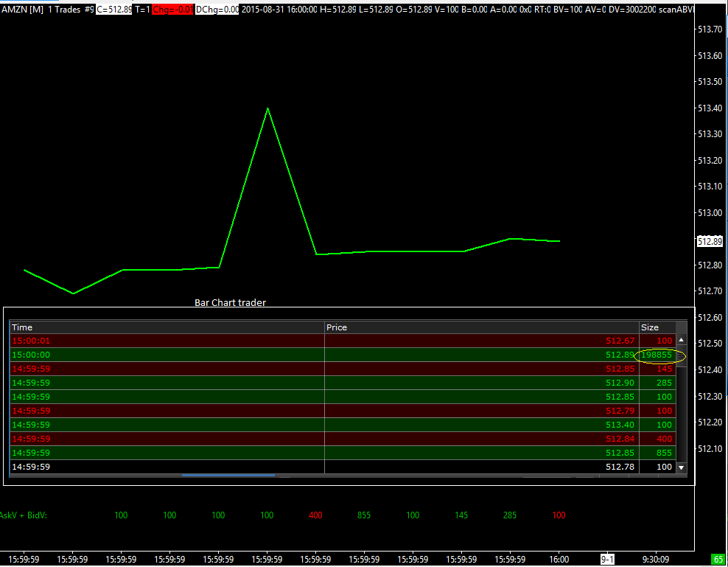Click the scroll up arrow in trades table
The image size is (728, 567).
[x=681, y=341]
